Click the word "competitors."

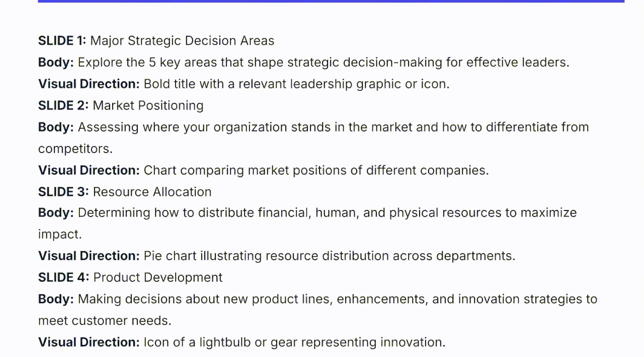(x=75, y=149)
